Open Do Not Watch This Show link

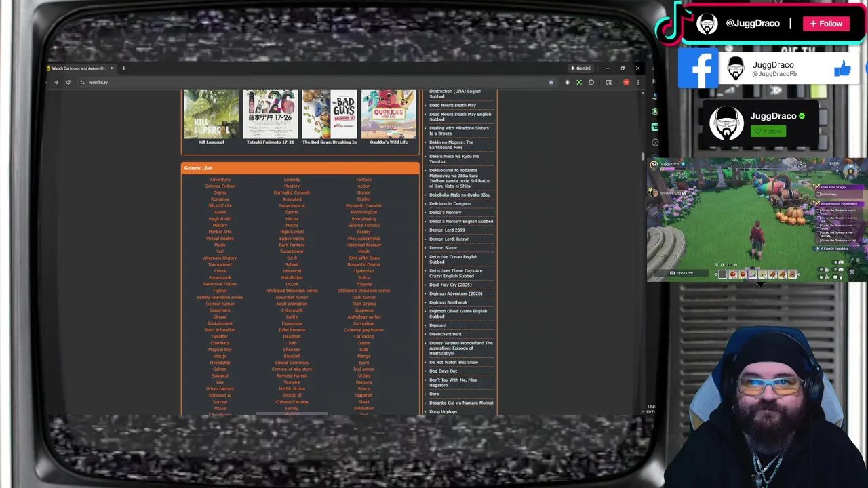point(454,362)
